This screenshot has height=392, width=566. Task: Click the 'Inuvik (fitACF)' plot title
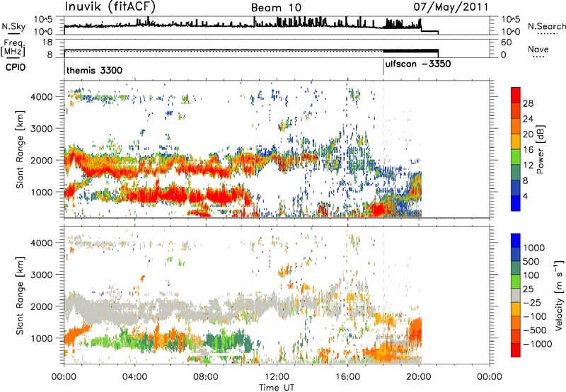tap(110, 6)
